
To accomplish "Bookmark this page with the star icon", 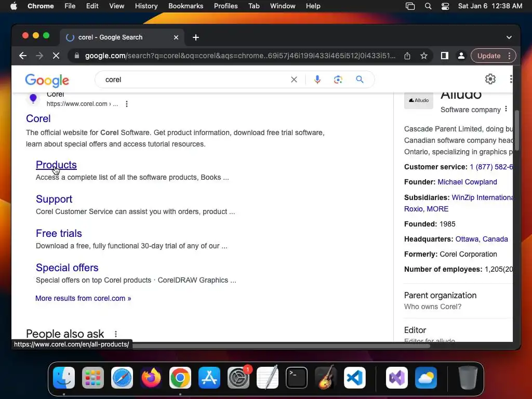I will point(424,56).
